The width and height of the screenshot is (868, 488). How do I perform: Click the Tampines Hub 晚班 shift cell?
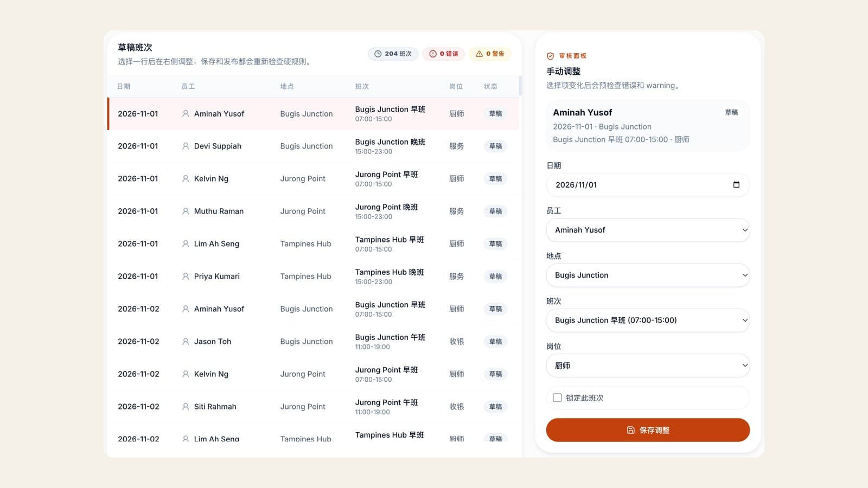pyautogui.click(x=390, y=277)
